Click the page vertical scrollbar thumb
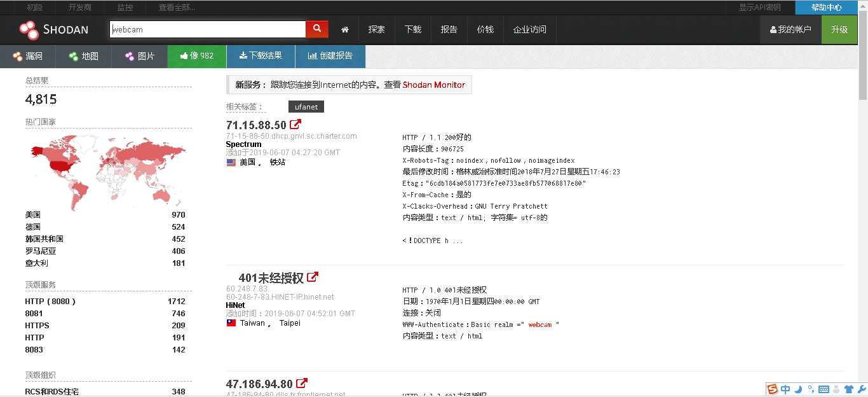 click(x=863, y=56)
